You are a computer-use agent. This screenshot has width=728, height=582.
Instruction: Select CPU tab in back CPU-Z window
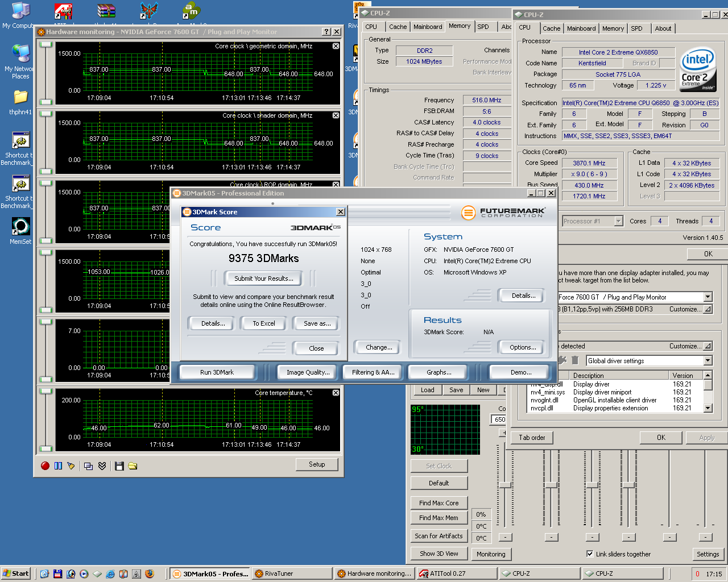(x=371, y=27)
